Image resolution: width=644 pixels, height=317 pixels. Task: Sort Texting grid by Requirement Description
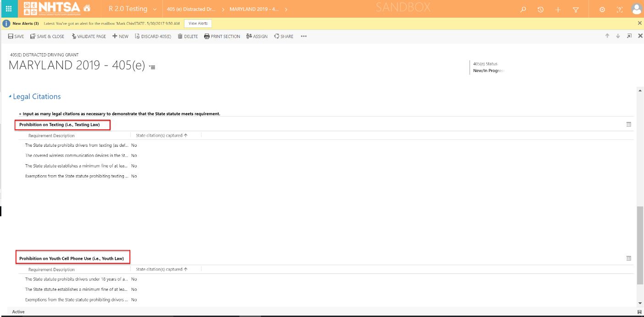coord(51,136)
